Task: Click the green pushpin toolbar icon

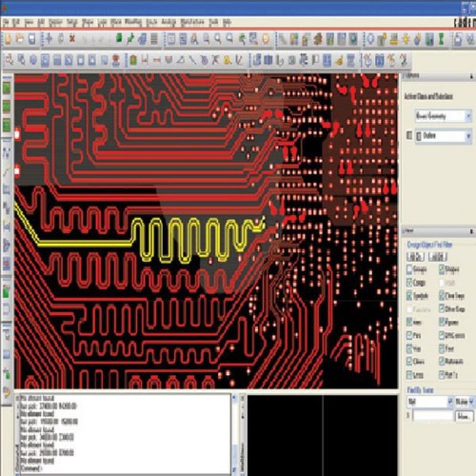Action: click(130, 39)
